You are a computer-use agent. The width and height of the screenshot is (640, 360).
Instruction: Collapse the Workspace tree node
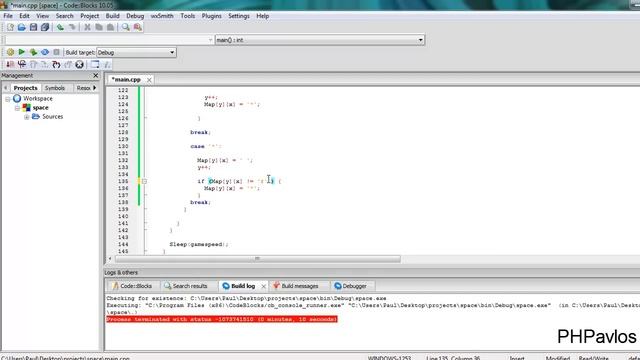[8, 99]
